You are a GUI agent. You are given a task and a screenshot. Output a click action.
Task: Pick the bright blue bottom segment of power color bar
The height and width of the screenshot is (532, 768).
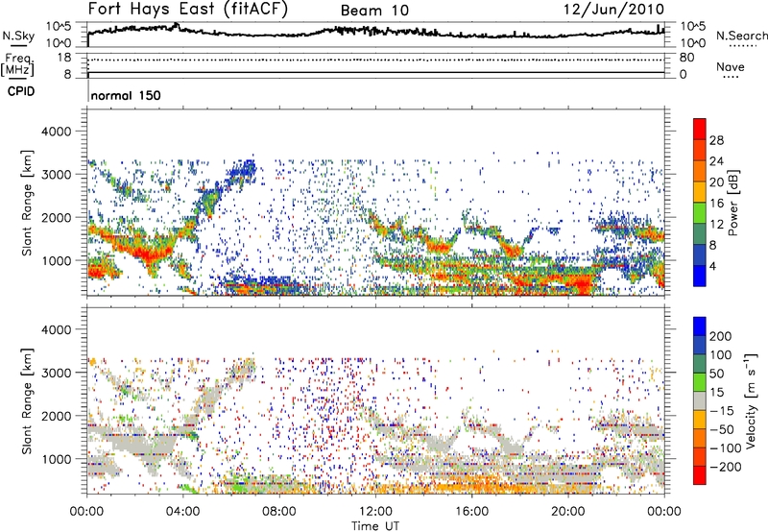pyautogui.click(x=700, y=276)
